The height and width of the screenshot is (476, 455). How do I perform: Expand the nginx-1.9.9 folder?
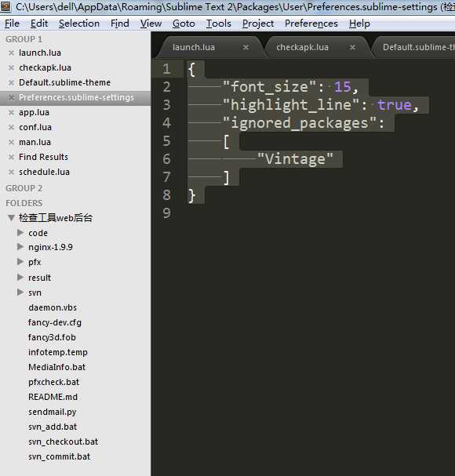coord(20,246)
